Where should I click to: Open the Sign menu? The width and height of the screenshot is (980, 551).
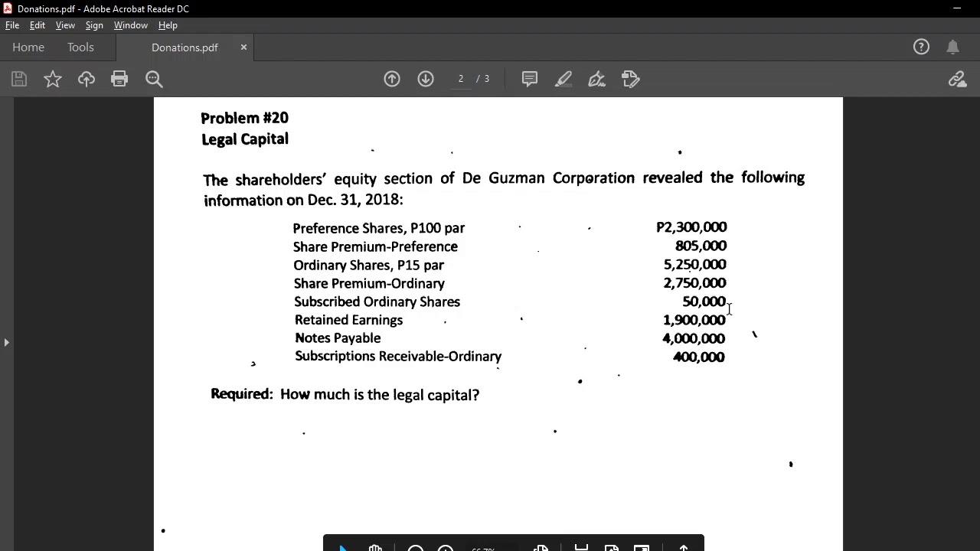coord(94,25)
